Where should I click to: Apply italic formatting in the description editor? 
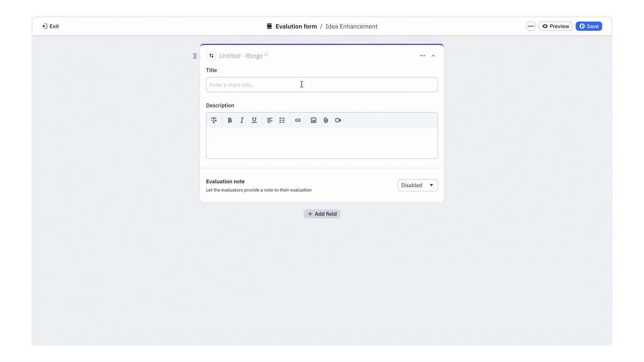(242, 120)
